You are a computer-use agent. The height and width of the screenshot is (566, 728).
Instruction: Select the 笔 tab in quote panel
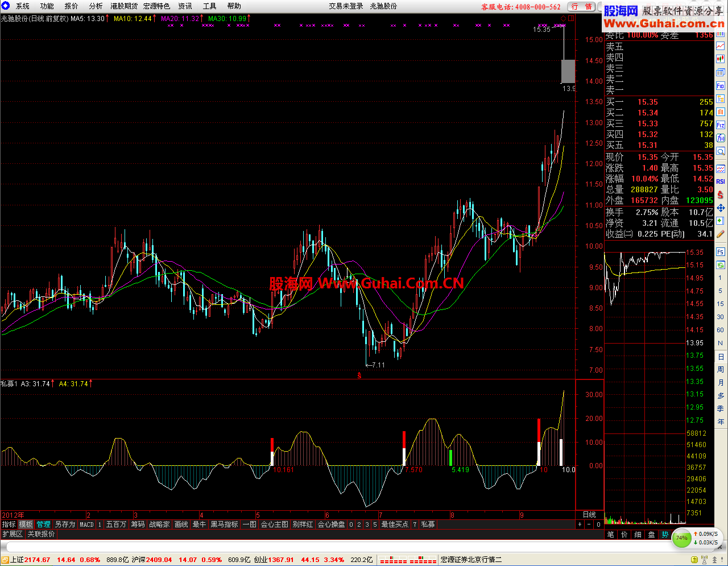(x=611, y=535)
